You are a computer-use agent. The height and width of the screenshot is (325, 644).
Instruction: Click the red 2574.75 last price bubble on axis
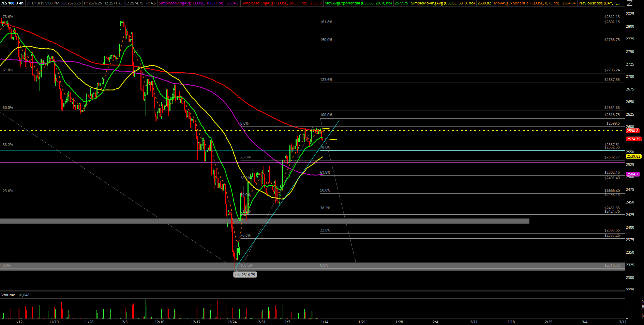pos(634,139)
